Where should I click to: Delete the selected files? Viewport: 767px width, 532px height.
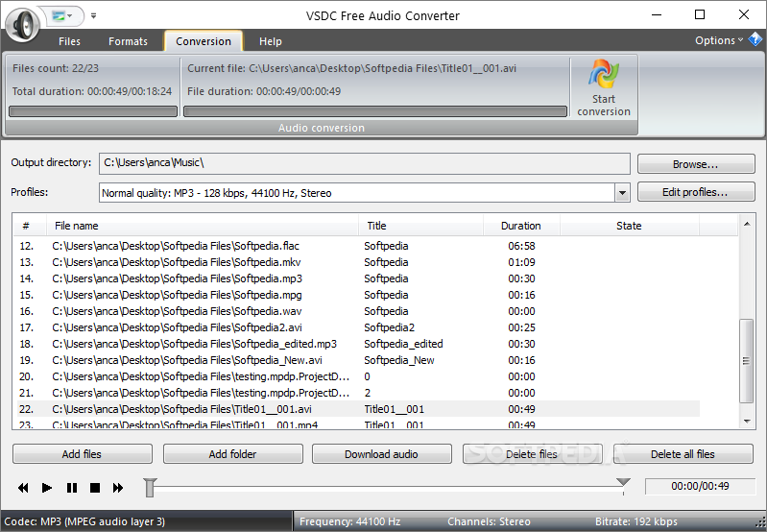click(x=532, y=454)
